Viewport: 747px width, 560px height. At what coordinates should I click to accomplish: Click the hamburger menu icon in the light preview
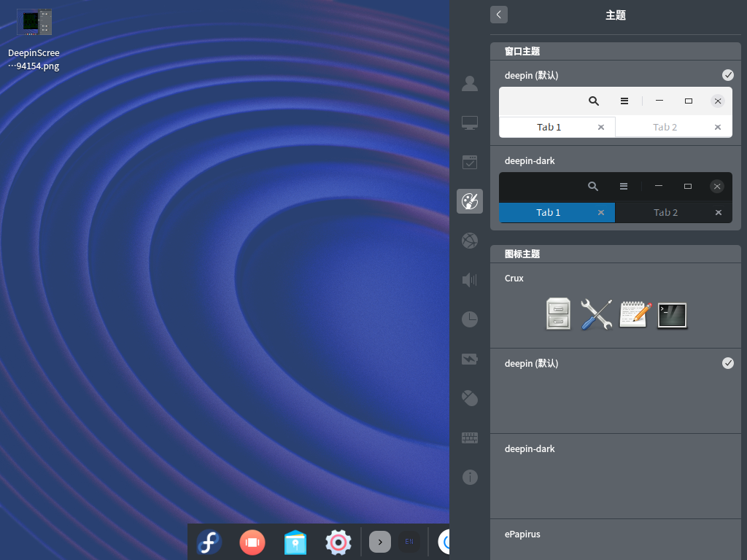pyautogui.click(x=624, y=101)
